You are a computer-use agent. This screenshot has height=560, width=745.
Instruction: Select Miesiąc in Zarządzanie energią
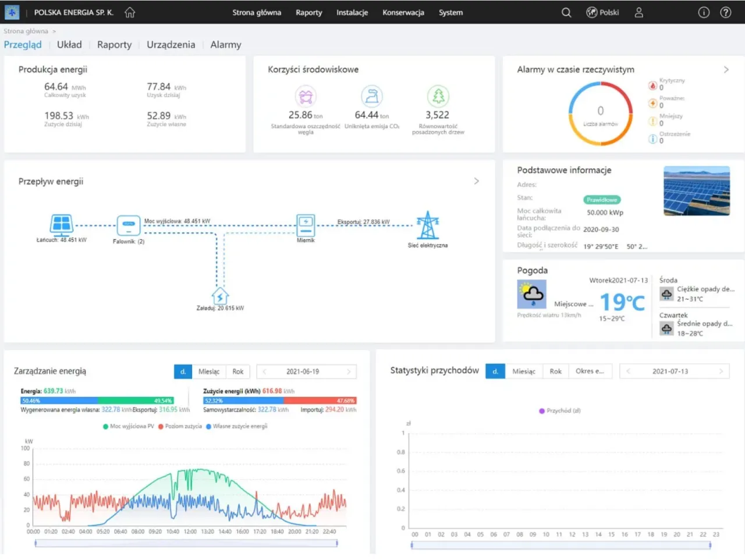click(x=209, y=371)
